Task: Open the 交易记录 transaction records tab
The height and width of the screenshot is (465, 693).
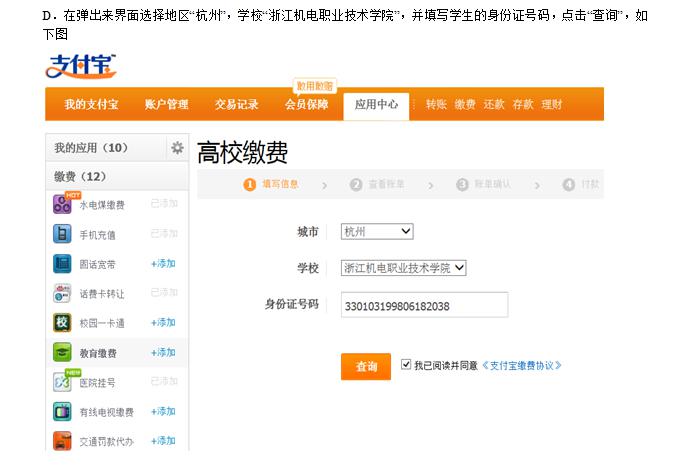Action: (x=237, y=104)
